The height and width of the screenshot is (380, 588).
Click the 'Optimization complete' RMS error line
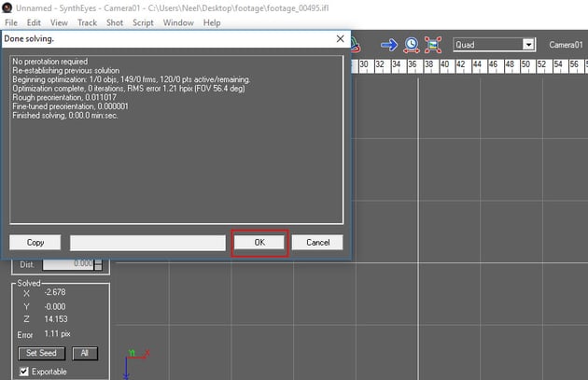pos(129,89)
